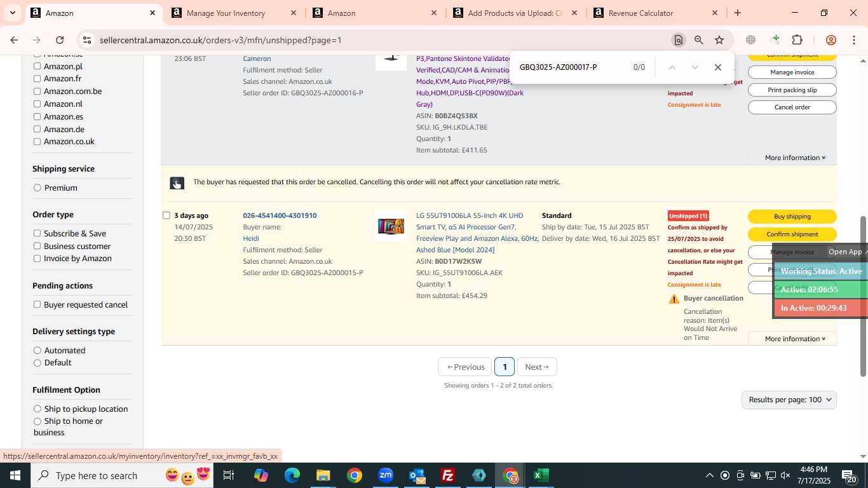Screen dimensions: 868x488
Task: Switch to Add Products via Upload tab
Action: (515, 13)
